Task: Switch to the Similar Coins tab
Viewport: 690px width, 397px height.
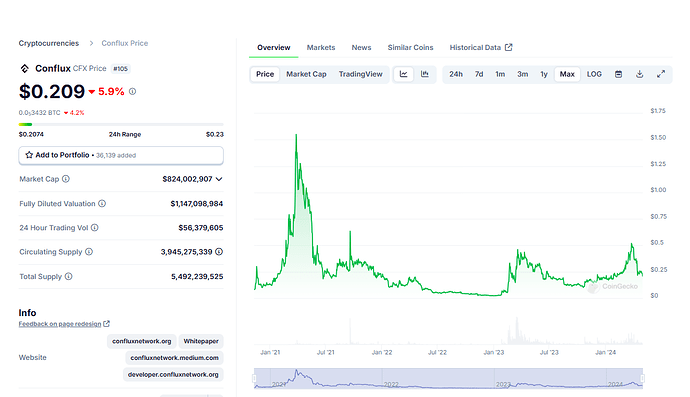Action: pyautogui.click(x=410, y=48)
